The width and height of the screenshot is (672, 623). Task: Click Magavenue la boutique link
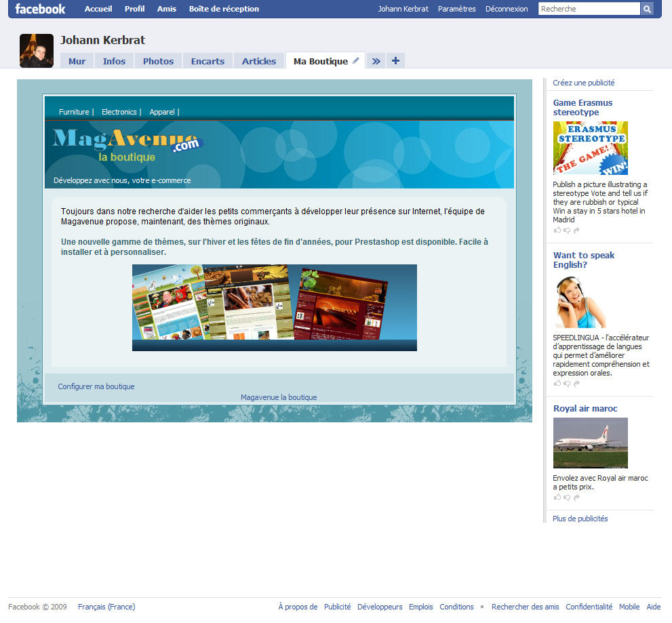[279, 397]
